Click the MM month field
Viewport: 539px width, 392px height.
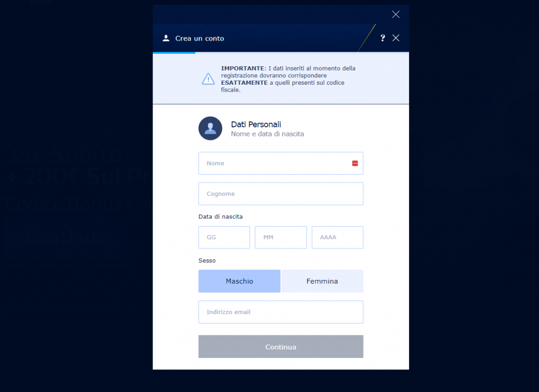[x=281, y=237]
